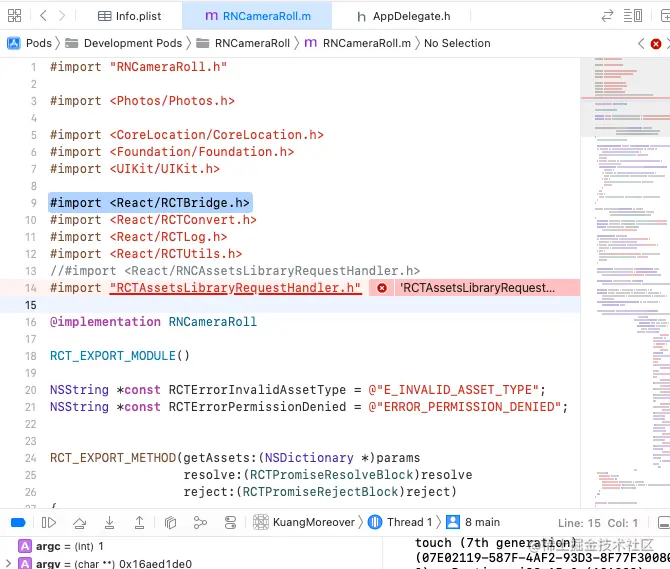
Task: Click the commented RNCAssetsLibraryRequestHandler line
Action: 235,271
